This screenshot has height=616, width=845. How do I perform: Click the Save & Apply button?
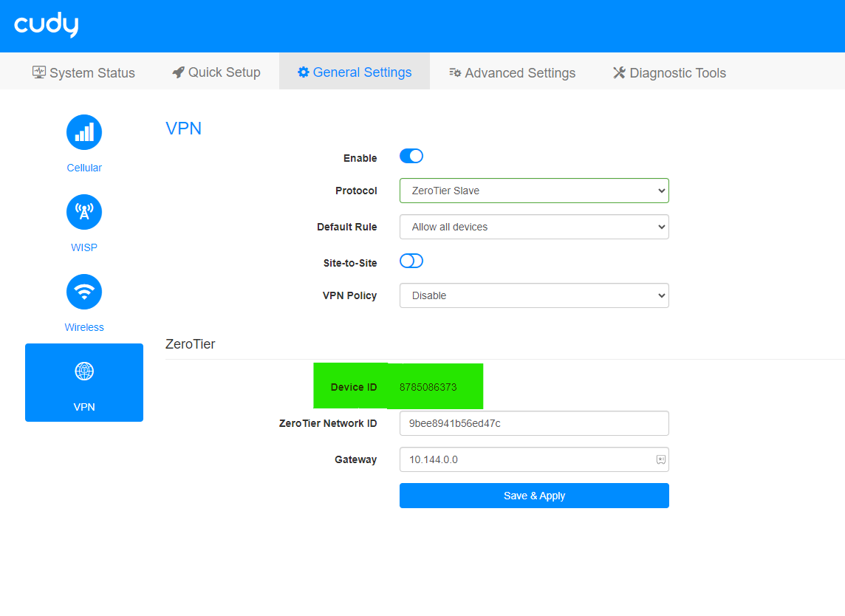[534, 496]
